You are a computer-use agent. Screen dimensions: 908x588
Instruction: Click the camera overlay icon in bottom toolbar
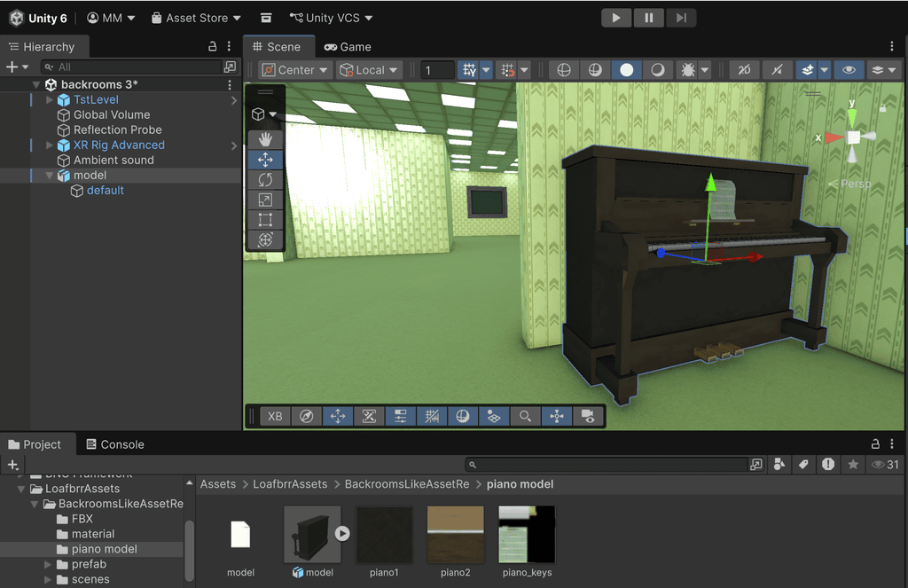click(588, 417)
